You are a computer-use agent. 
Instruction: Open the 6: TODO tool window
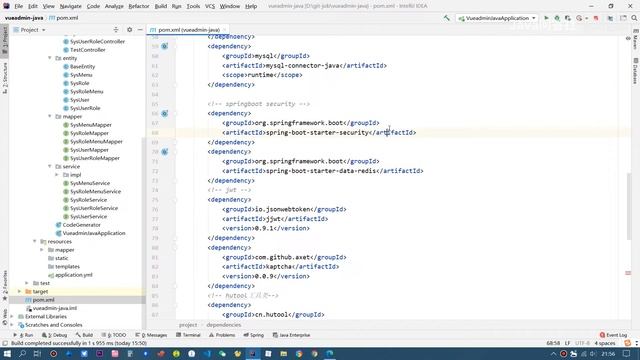coord(113,335)
